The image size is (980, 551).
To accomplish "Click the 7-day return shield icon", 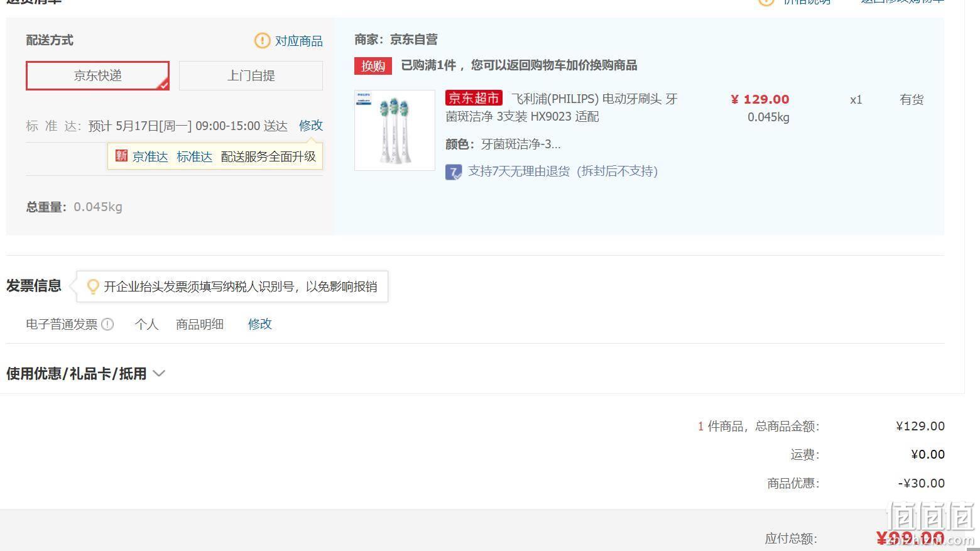I will 454,172.
